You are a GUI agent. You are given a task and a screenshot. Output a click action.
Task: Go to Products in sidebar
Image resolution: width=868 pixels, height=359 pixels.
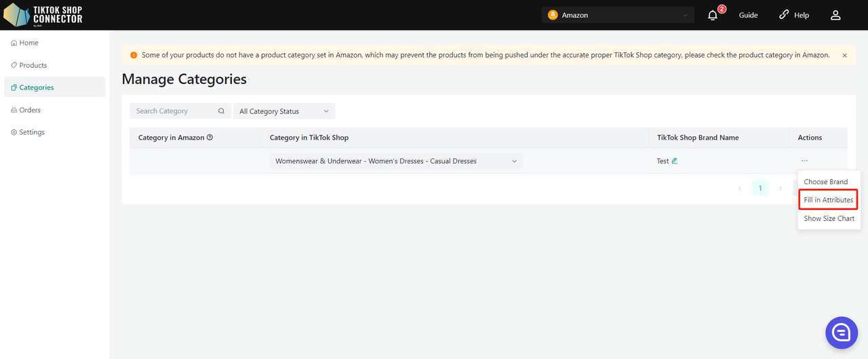click(x=33, y=65)
